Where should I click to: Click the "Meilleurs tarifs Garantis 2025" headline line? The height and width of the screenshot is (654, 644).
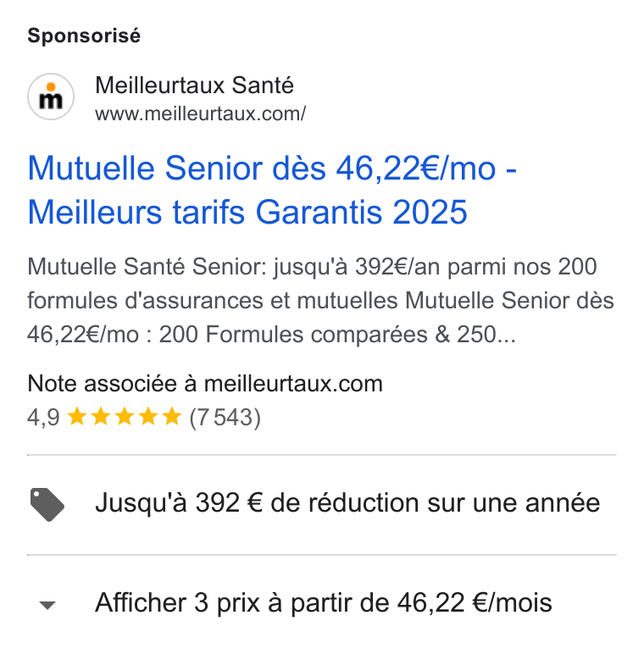tap(247, 213)
